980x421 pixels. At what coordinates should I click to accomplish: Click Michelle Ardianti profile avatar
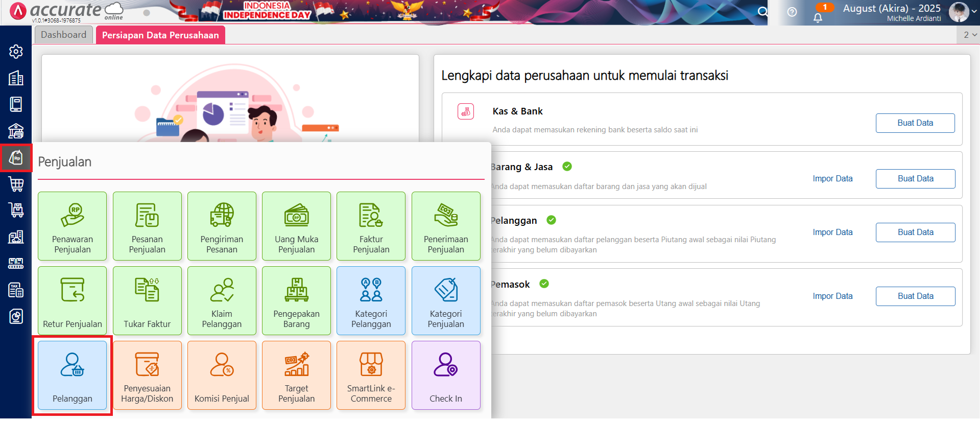tap(959, 12)
